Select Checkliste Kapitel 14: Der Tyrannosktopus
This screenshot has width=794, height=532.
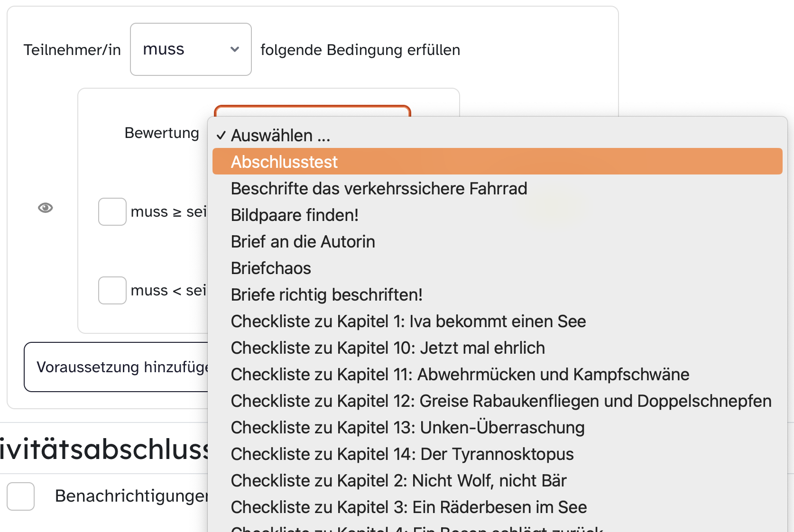point(402,454)
